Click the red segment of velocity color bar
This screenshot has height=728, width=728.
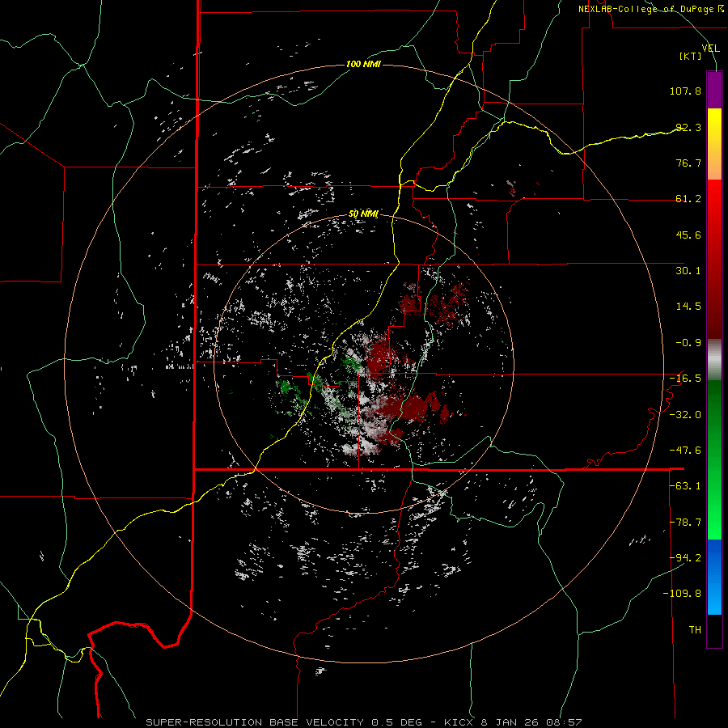coord(714,259)
